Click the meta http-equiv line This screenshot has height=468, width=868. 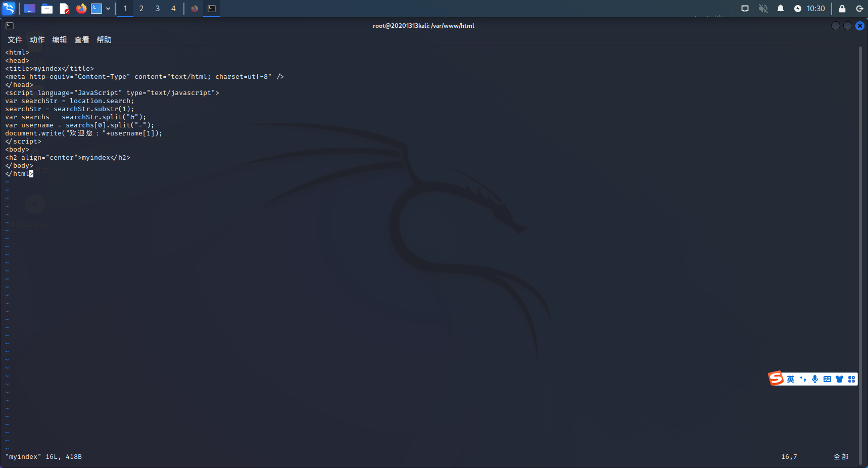click(144, 77)
